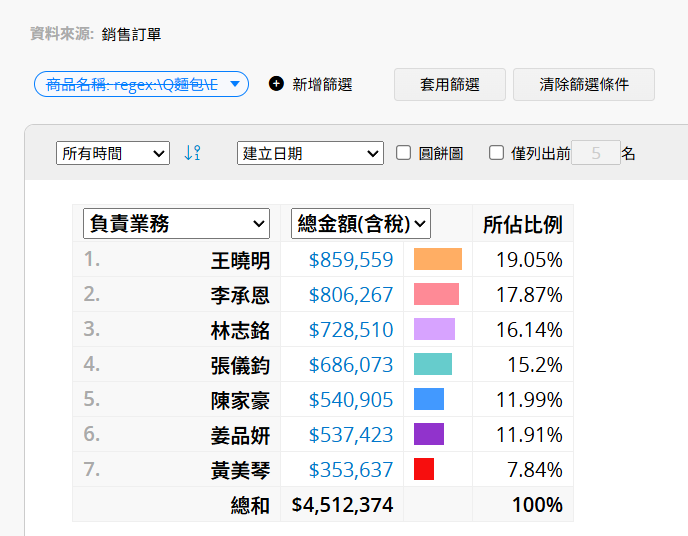Open the 建立日期 date field dropdown
The image size is (688, 536).
[310, 153]
